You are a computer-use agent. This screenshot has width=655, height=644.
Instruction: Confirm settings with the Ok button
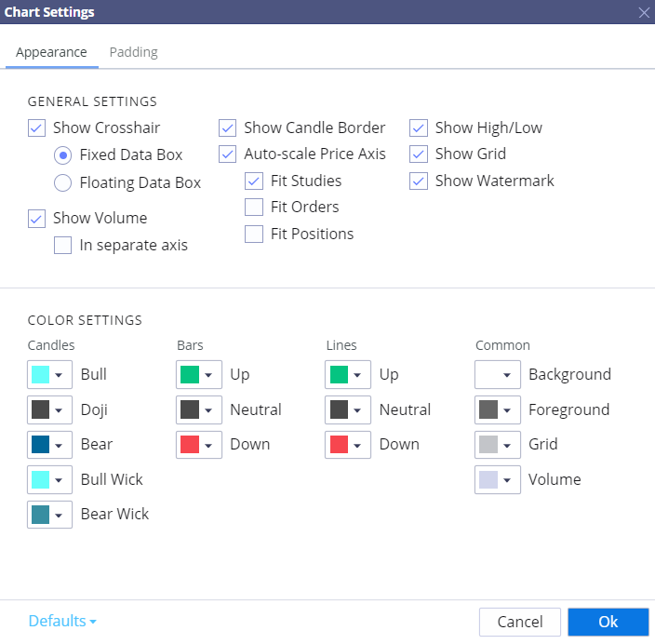point(608,622)
